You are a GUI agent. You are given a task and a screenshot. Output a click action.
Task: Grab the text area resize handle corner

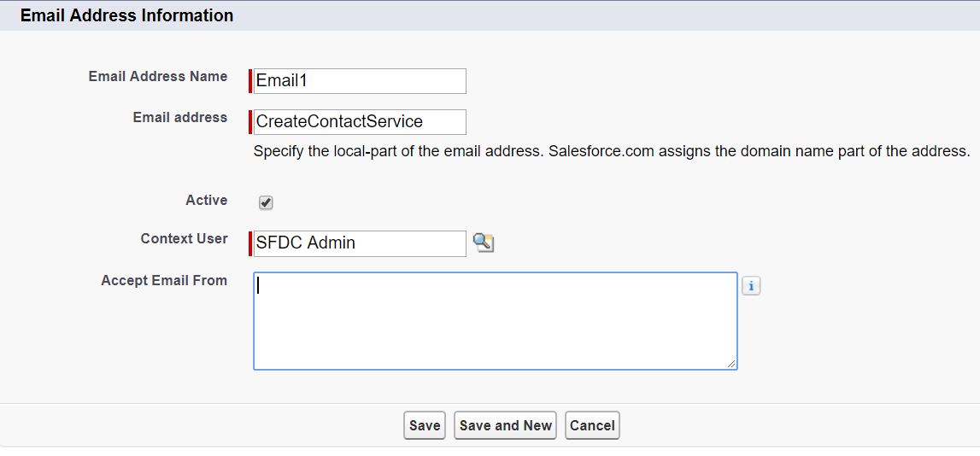[731, 364]
